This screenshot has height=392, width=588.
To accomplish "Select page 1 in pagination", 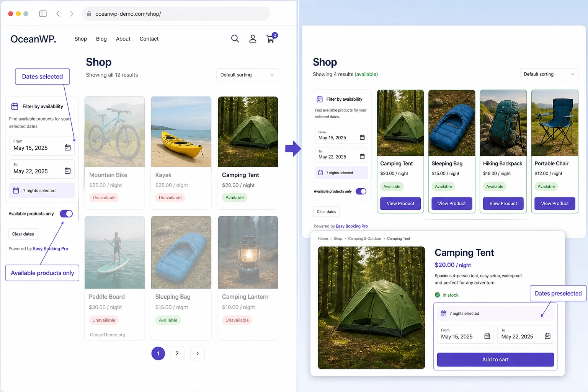I will [158, 353].
